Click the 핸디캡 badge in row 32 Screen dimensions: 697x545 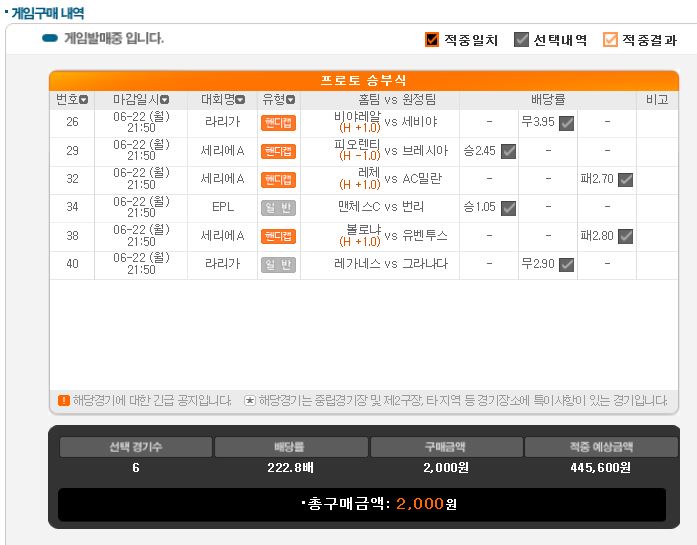[278, 180]
